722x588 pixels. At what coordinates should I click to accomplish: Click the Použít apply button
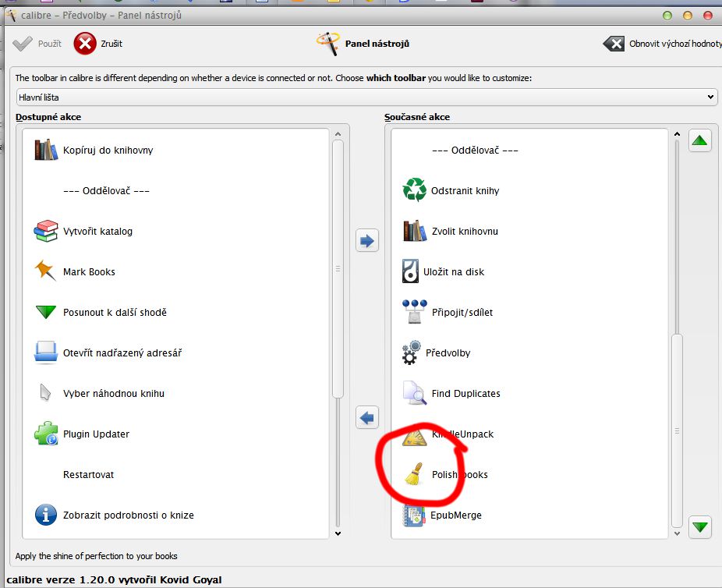(37, 44)
